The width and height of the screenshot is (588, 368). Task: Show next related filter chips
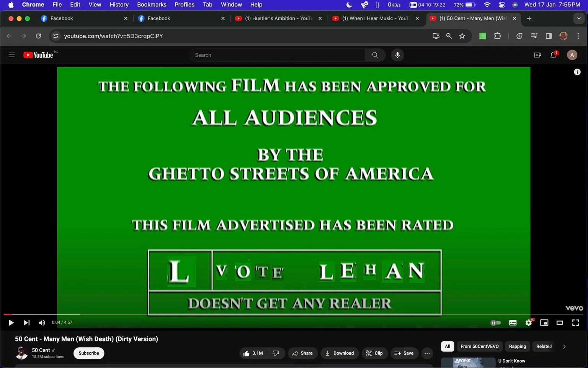coord(564,347)
